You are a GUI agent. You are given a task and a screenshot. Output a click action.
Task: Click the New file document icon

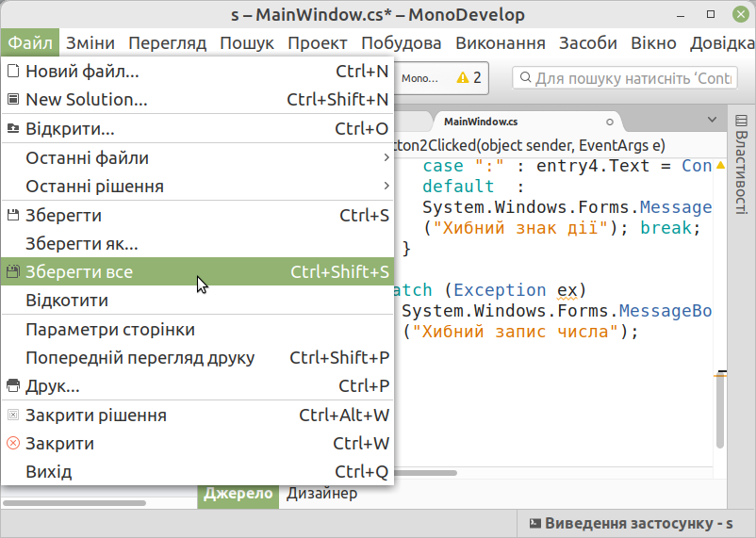click(13, 72)
